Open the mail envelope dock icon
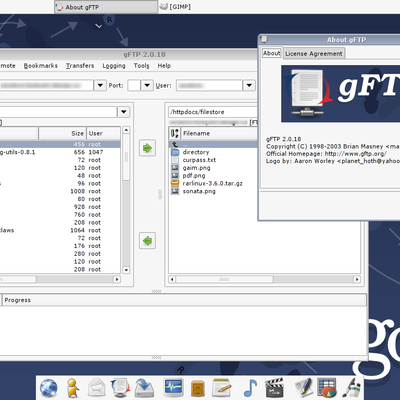This screenshot has height=400, width=400. click(x=97, y=388)
